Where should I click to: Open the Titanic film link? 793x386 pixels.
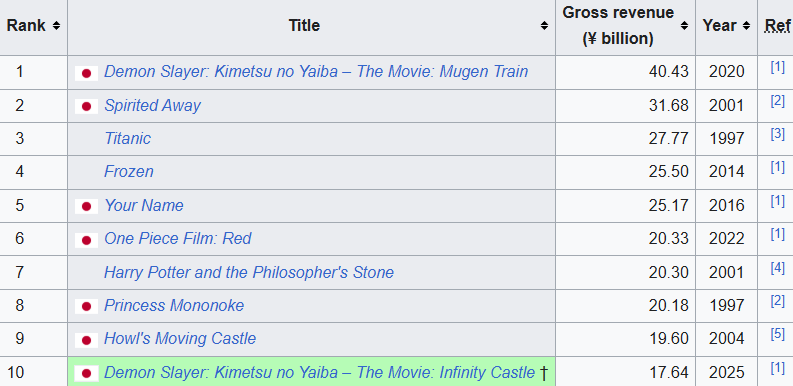(127, 139)
